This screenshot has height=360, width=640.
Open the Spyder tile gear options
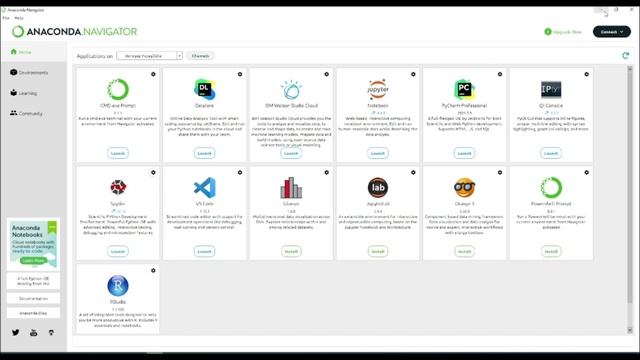coord(153,173)
